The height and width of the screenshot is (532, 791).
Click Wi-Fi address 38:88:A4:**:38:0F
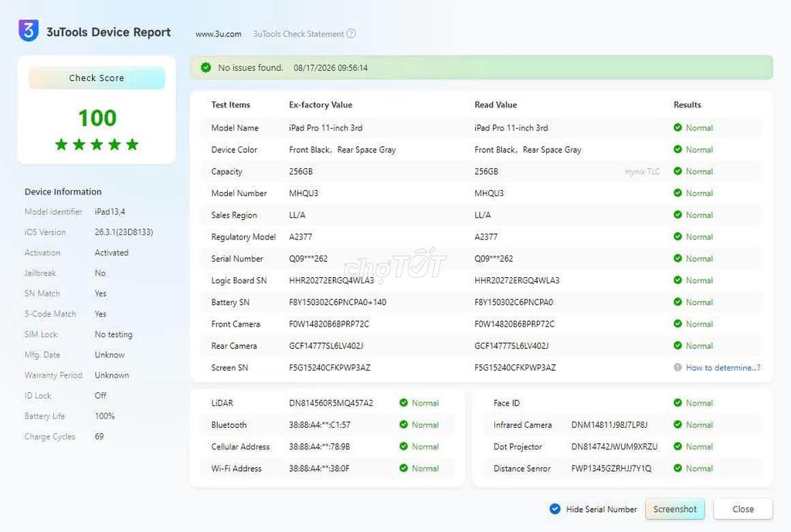(319, 469)
